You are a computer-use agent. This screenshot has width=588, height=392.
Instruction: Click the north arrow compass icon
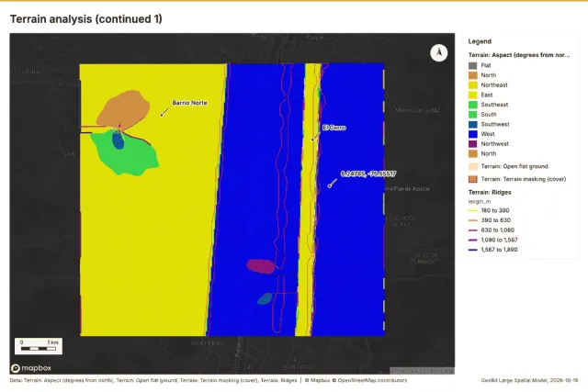tap(439, 53)
